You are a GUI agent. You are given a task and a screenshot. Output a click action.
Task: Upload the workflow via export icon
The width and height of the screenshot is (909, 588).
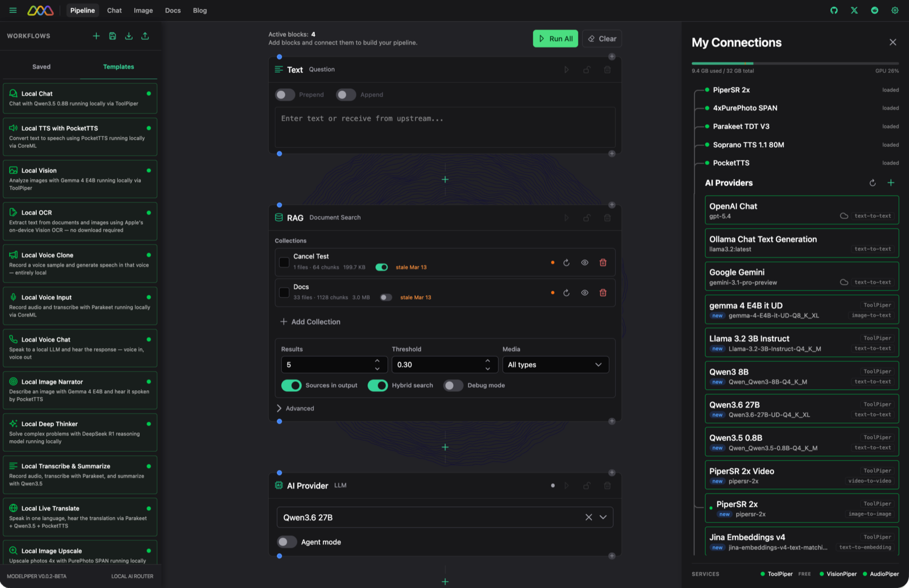coord(145,36)
